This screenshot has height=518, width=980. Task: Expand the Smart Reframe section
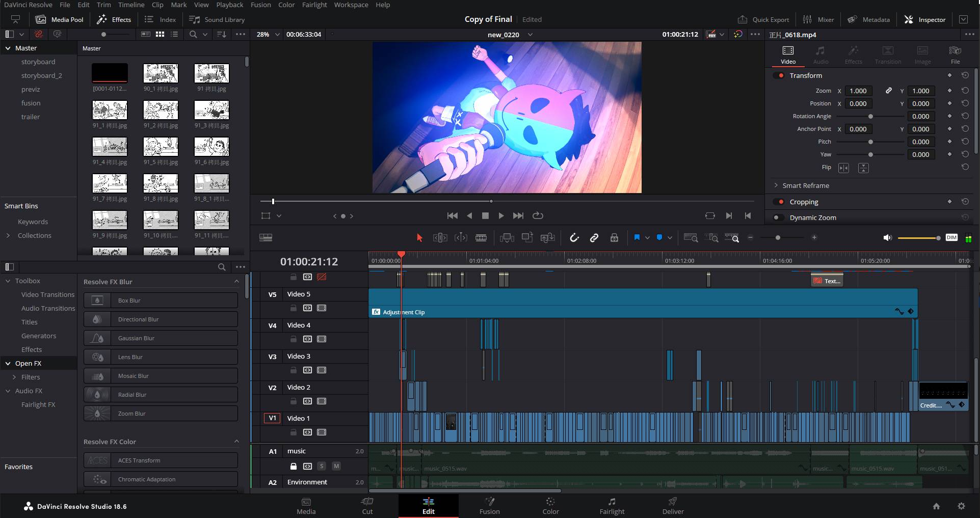tap(776, 185)
